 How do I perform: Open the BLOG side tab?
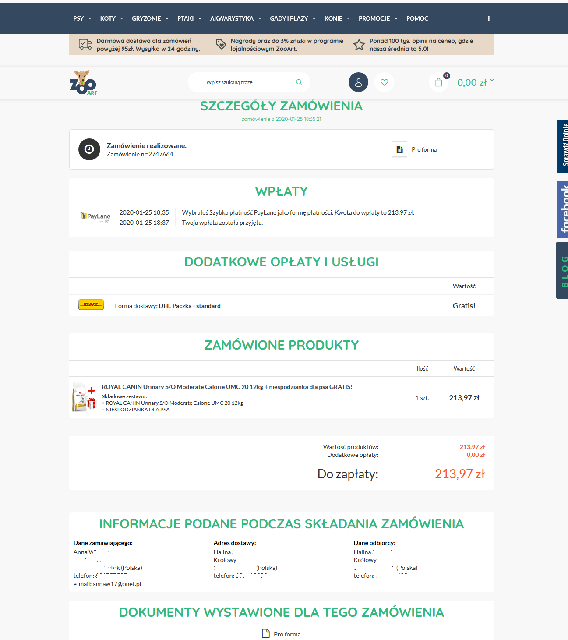(562, 271)
